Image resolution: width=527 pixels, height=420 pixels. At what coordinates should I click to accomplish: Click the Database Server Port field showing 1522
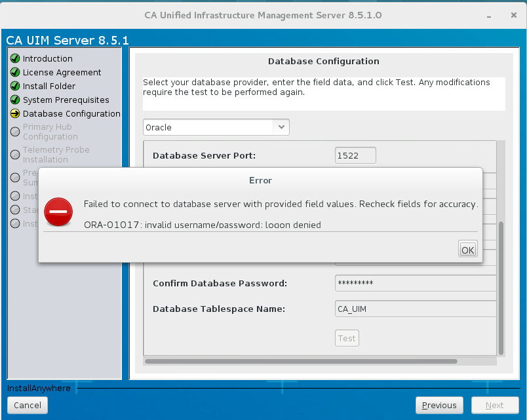355,155
